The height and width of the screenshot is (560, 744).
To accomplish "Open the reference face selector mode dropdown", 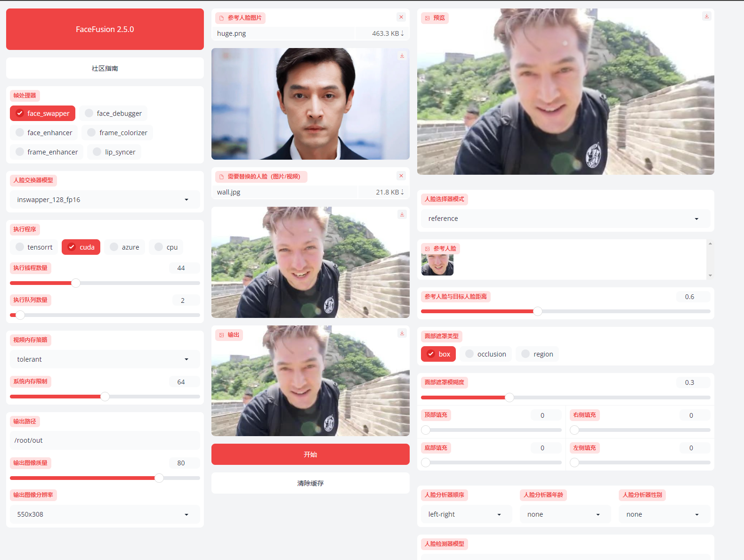I will click(x=566, y=219).
